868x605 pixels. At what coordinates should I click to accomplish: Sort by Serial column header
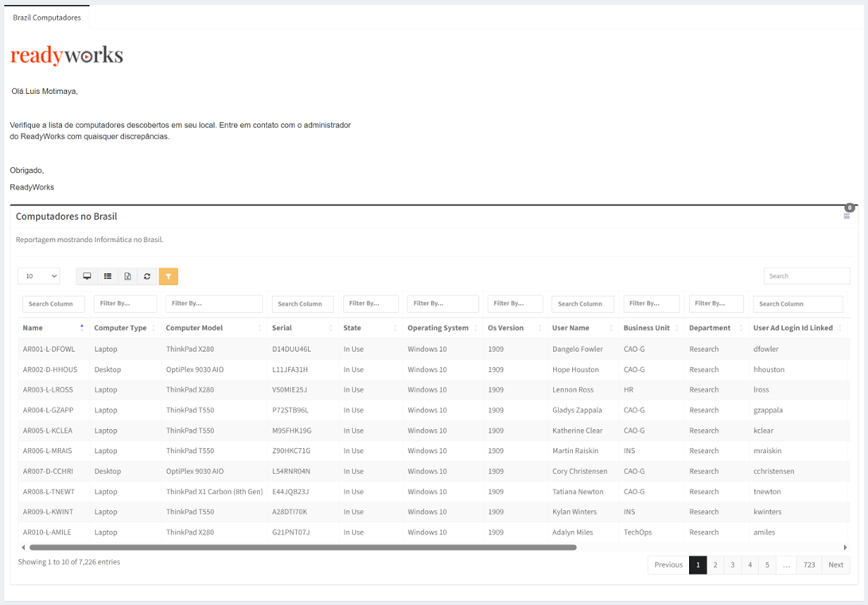point(303,328)
